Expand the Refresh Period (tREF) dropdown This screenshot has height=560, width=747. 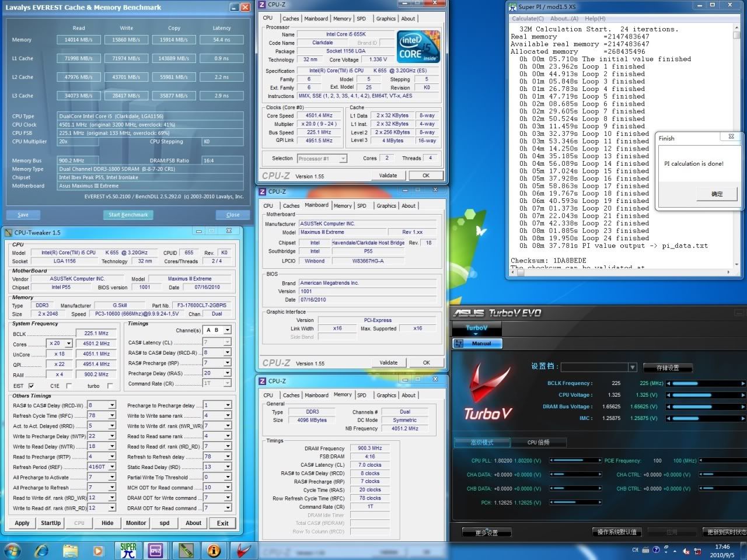click(x=111, y=467)
